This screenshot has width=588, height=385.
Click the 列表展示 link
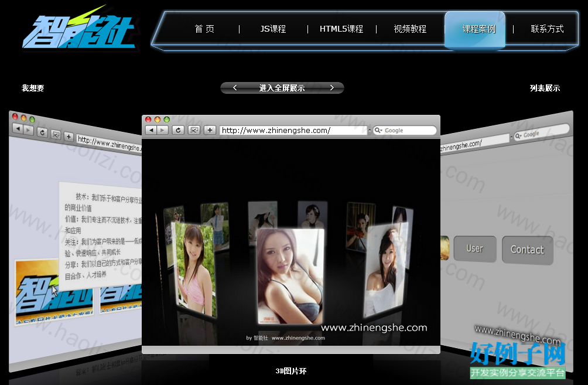pyautogui.click(x=545, y=88)
